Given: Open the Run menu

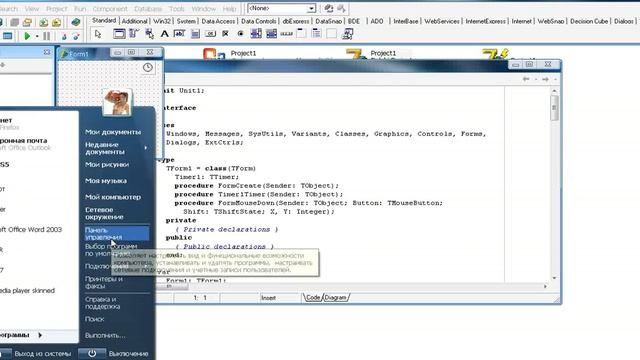Looking at the screenshot, I should click(80, 9).
